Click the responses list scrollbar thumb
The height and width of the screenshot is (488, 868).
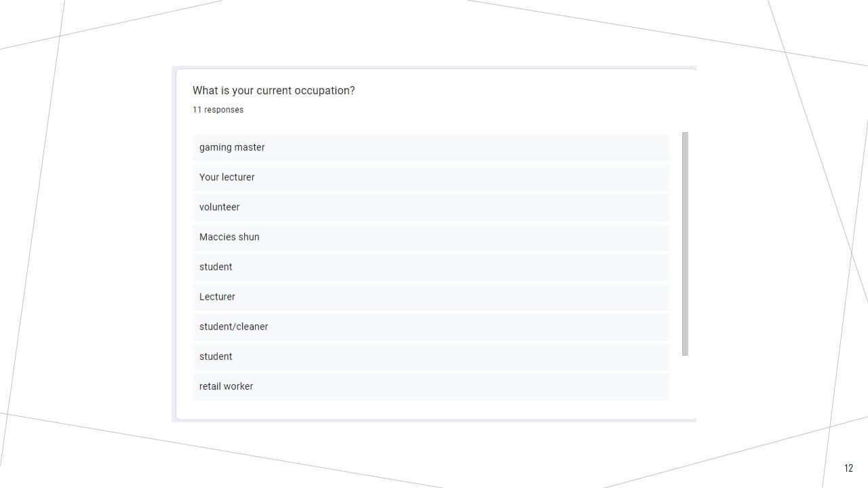pos(685,244)
